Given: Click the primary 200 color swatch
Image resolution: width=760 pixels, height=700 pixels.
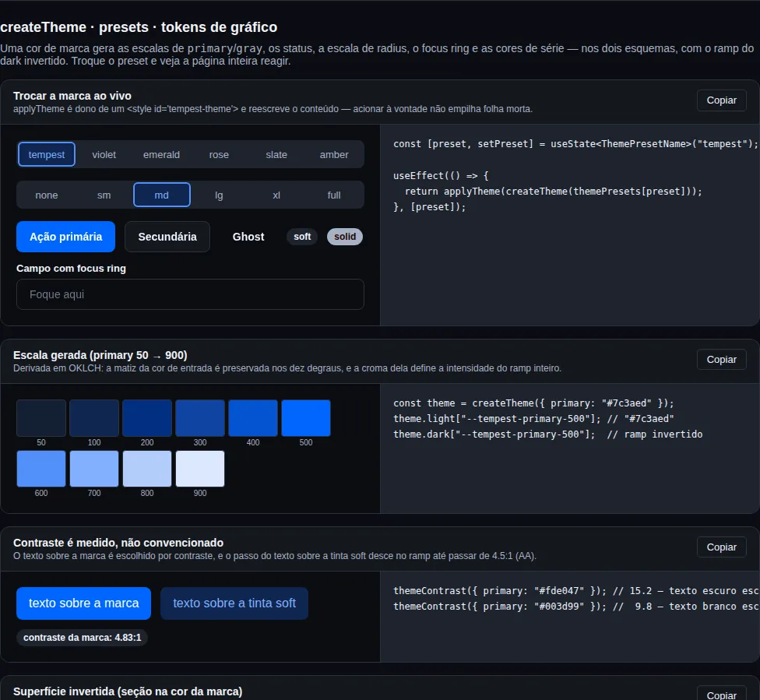Looking at the screenshot, I should pyautogui.click(x=147, y=418).
